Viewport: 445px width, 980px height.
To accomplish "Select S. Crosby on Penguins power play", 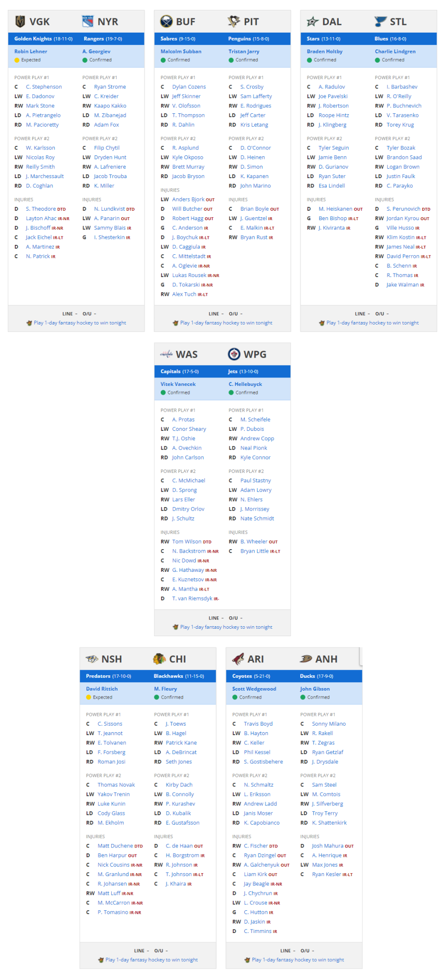I will pos(252,87).
